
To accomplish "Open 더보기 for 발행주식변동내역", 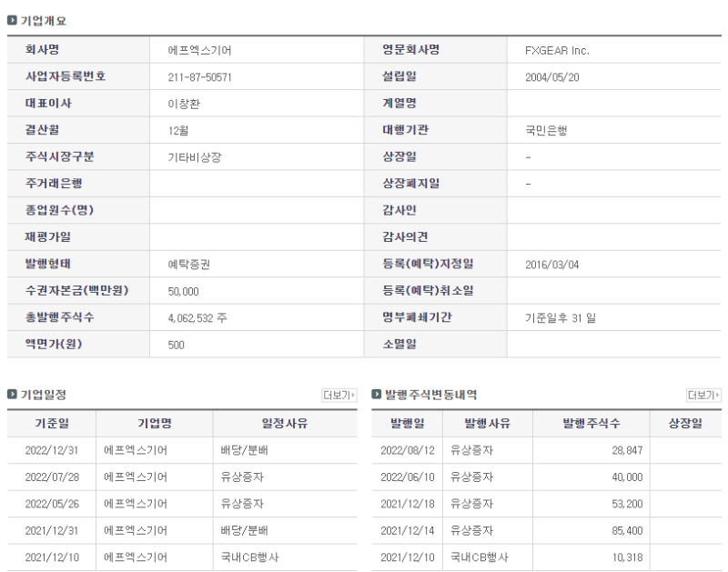I will point(703,395).
